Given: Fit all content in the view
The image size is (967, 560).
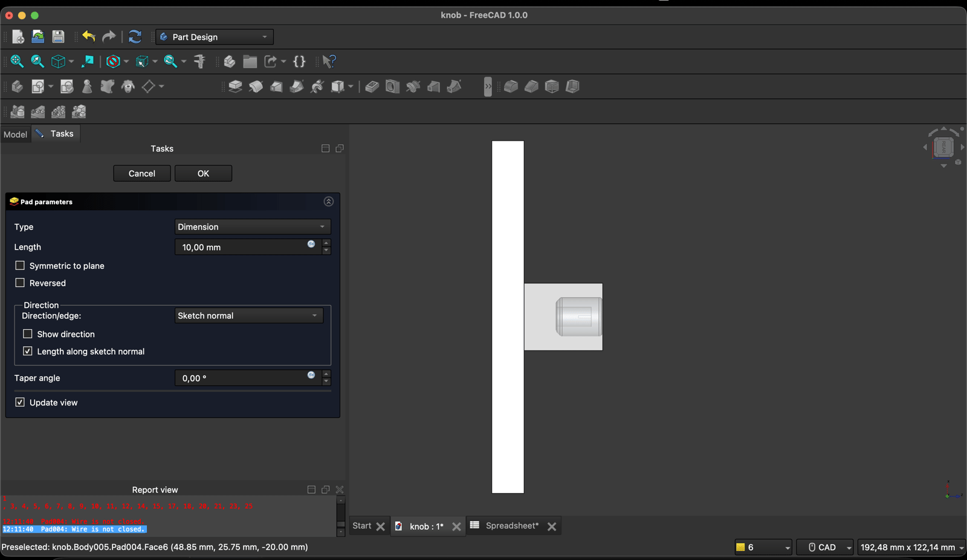Looking at the screenshot, I should pyautogui.click(x=17, y=62).
